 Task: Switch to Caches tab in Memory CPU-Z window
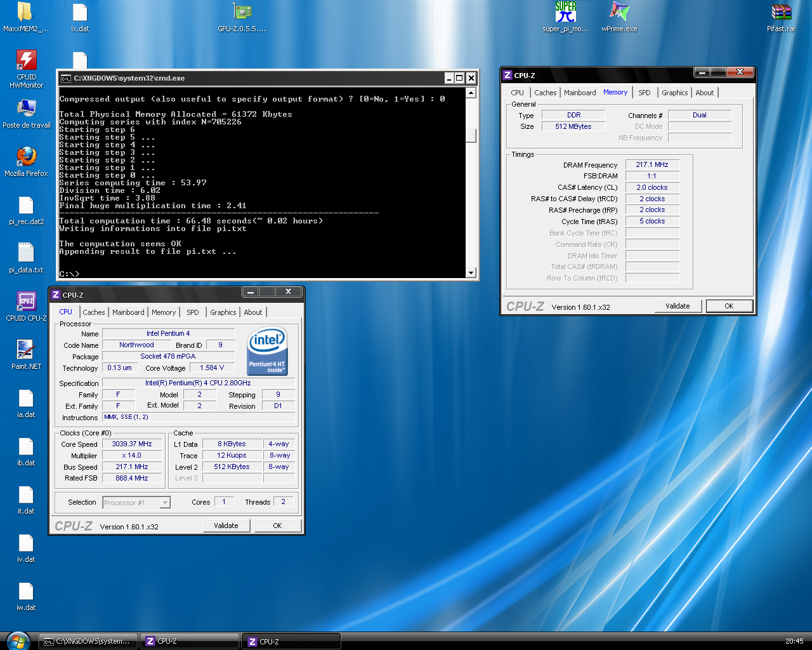click(545, 93)
